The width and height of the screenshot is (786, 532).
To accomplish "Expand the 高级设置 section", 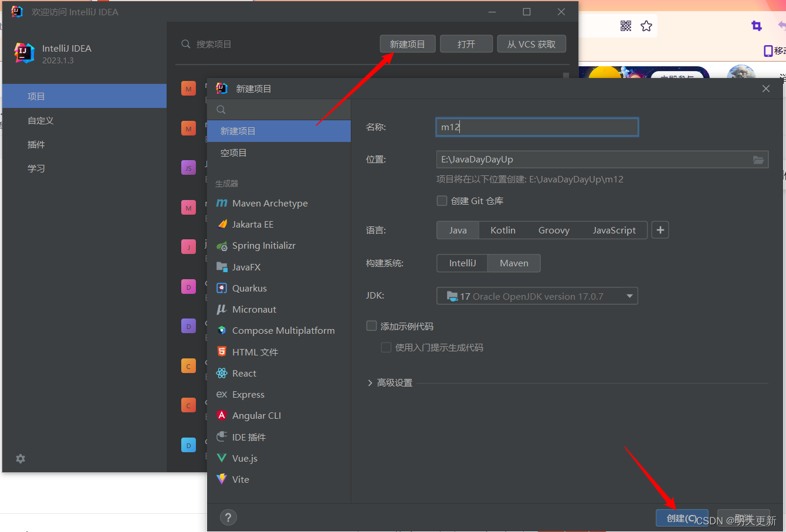I will point(390,382).
